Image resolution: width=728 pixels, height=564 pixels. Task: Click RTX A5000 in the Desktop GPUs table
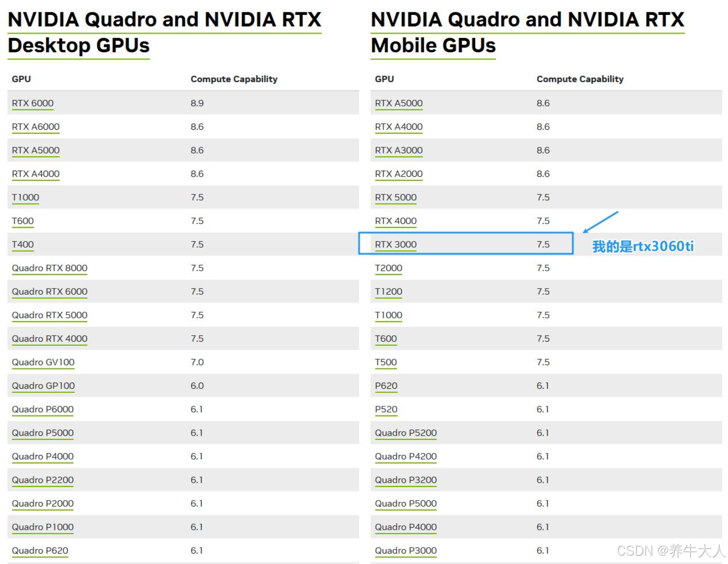(x=36, y=150)
